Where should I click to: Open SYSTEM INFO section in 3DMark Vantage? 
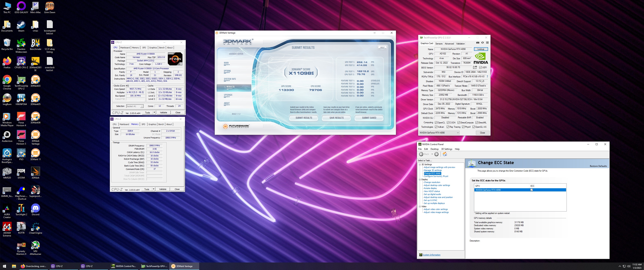[x=230, y=79]
